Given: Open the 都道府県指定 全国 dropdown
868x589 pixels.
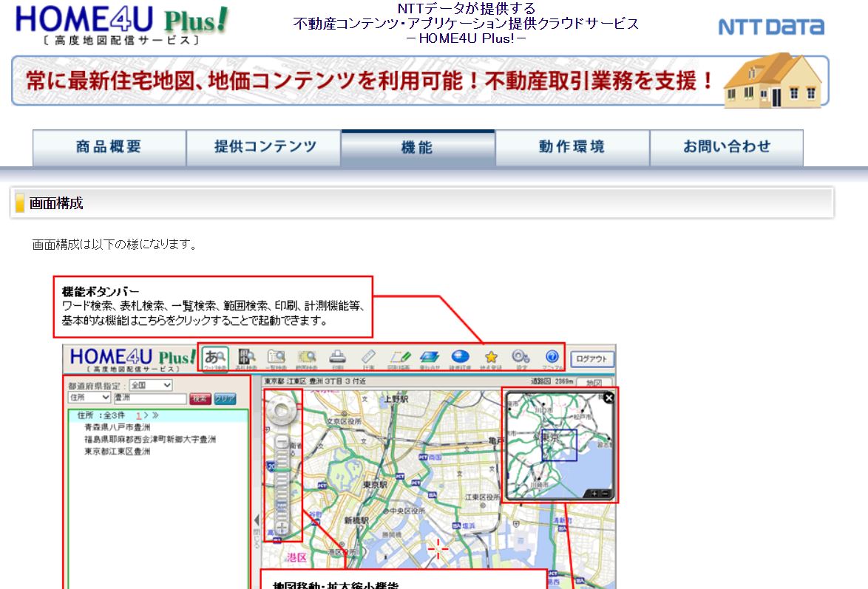Looking at the screenshot, I should (151, 385).
